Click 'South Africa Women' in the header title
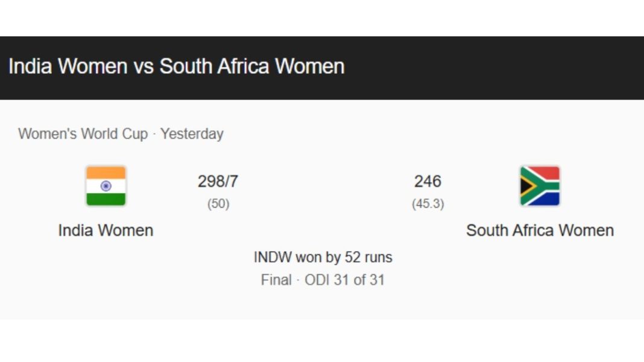The height and width of the screenshot is (362, 644). pos(251,66)
